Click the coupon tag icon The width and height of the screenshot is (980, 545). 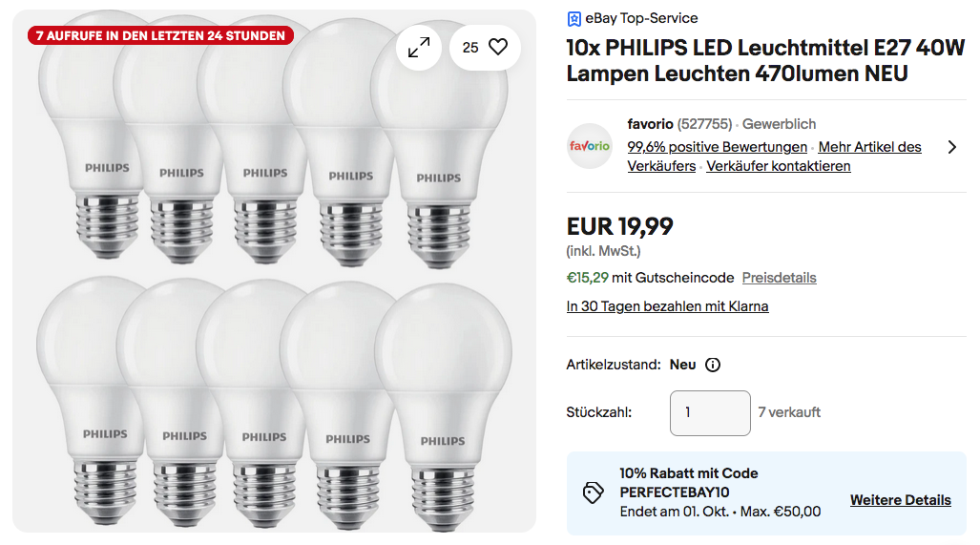tap(593, 493)
